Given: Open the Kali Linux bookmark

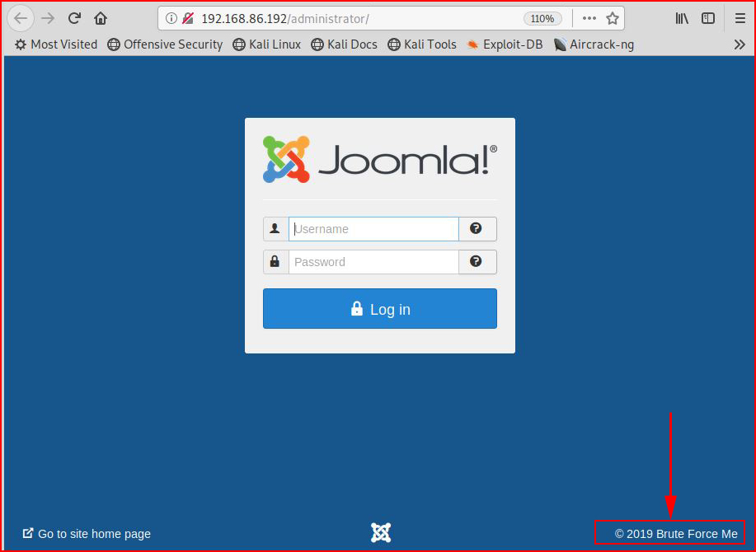Looking at the screenshot, I should [x=266, y=44].
